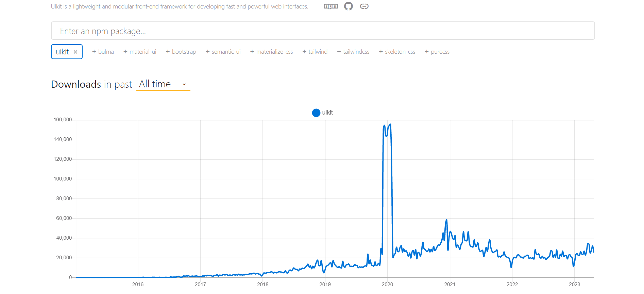
Task: Add semantic-ui to the comparison
Action: point(207,51)
